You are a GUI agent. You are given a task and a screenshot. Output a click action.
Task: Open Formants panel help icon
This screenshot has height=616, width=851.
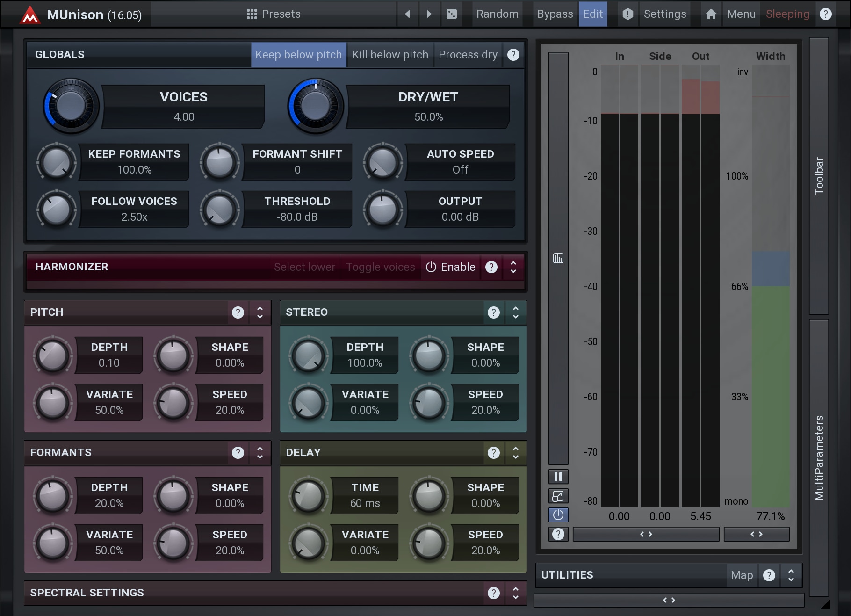click(x=238, y=453)
